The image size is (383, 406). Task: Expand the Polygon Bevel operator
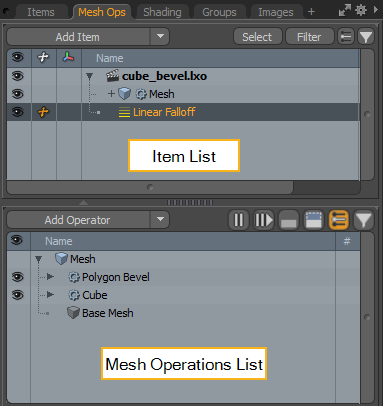pos(50,277)
